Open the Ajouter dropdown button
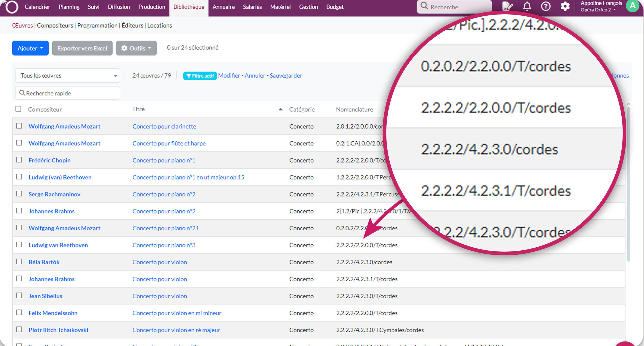 coord(30,48)
